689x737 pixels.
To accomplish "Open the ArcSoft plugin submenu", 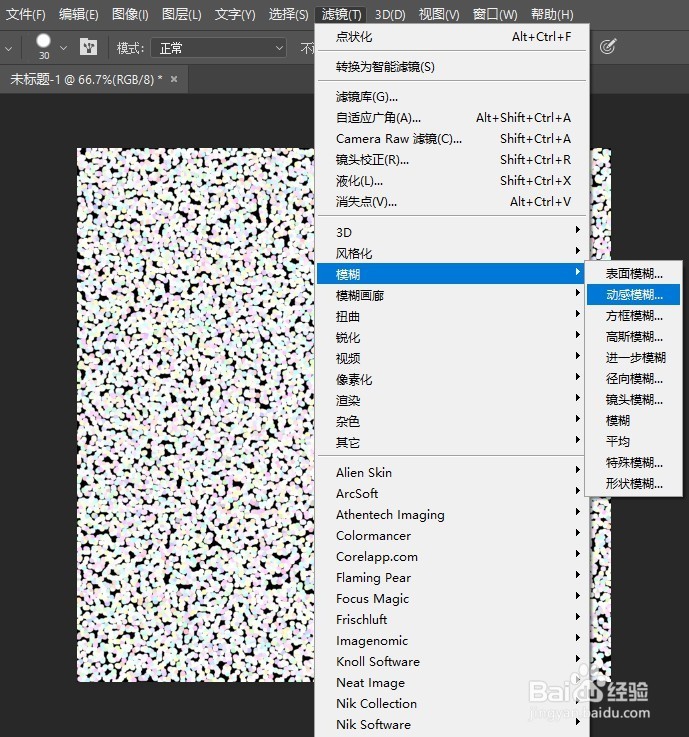I will (451, 494).
